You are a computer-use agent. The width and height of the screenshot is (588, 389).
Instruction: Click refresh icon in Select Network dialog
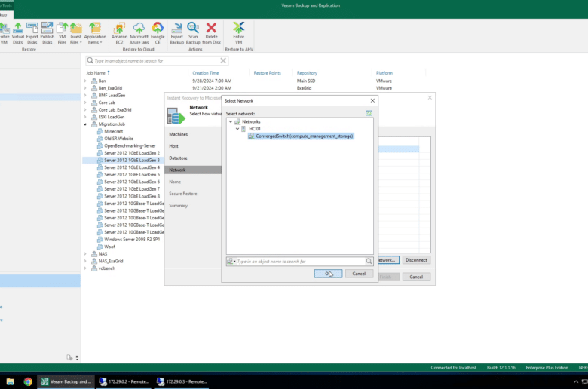click(369, 113)
